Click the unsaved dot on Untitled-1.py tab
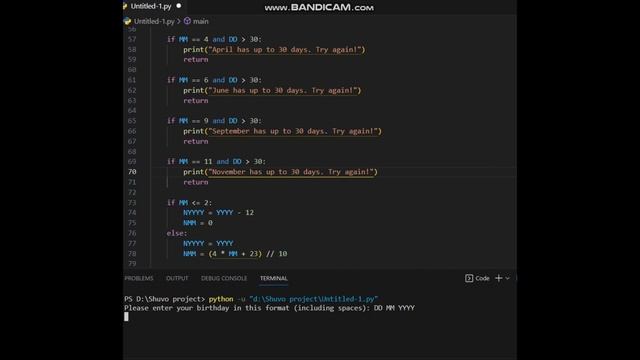 coord(178,6)
